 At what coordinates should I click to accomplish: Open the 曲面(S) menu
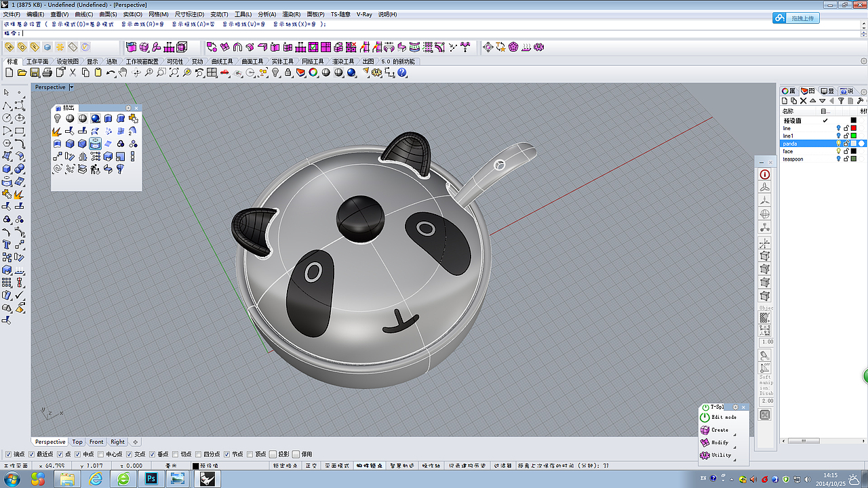(108, 14)
